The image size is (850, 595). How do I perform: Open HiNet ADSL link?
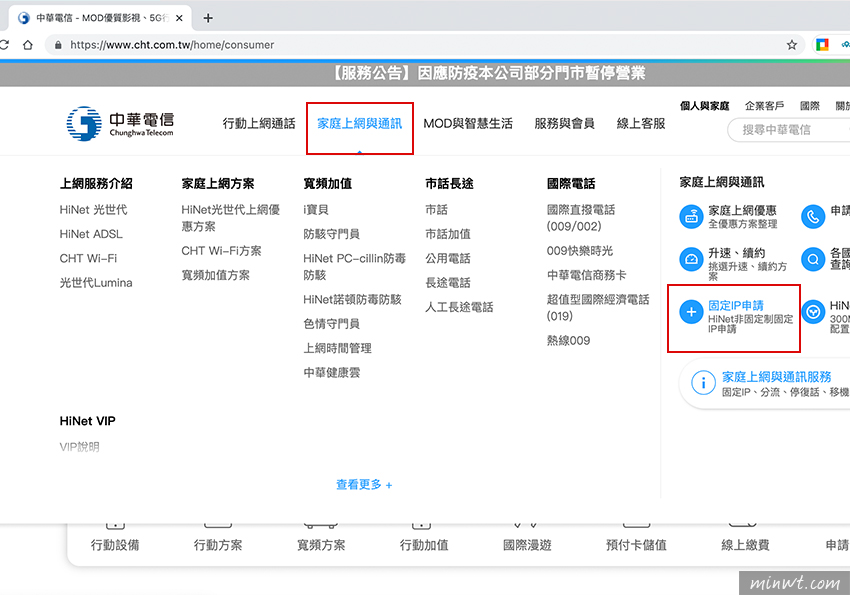(91, 234)
